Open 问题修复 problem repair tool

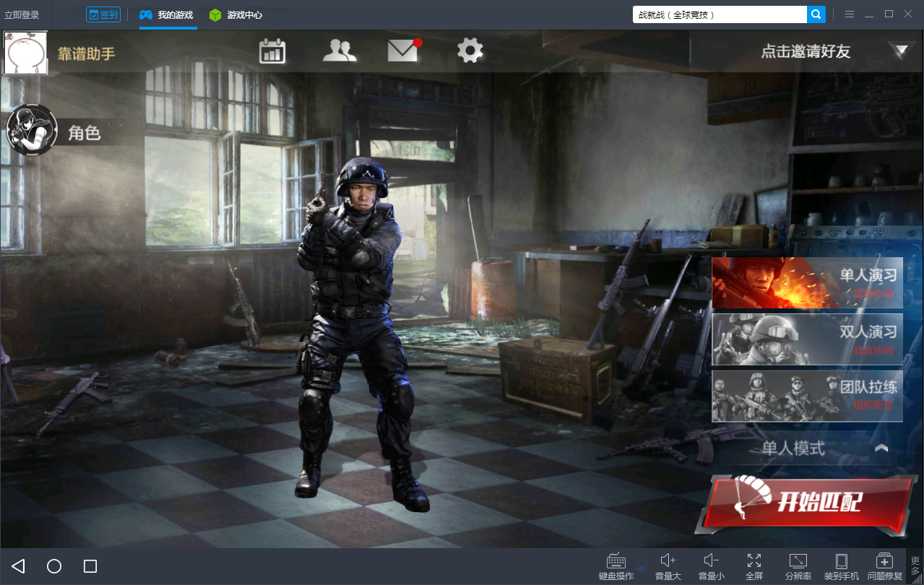(885, 567)
